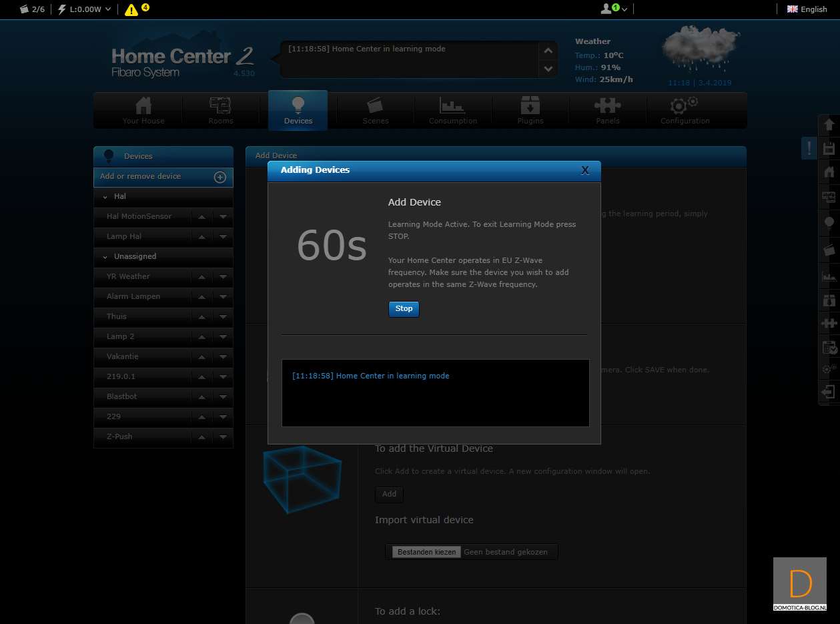Move 219.0.1 up

coord(201,376)
